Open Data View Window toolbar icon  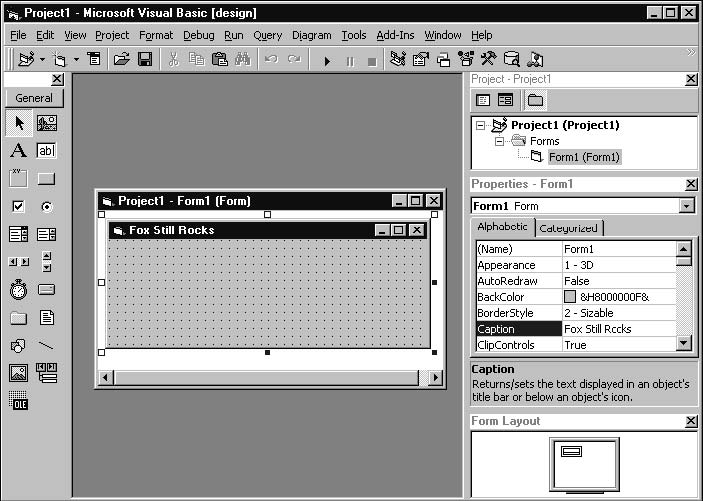pyautogui.click(x=512, y=59)
